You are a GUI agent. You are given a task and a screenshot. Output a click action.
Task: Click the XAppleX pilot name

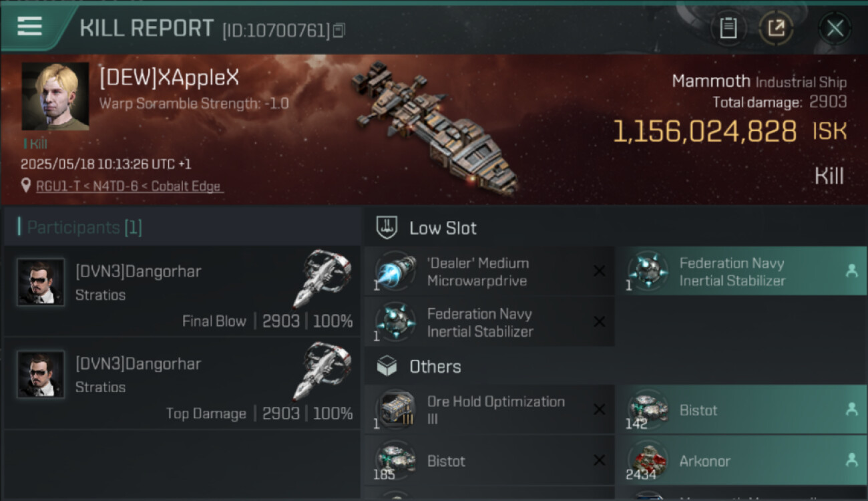point(169,78)
